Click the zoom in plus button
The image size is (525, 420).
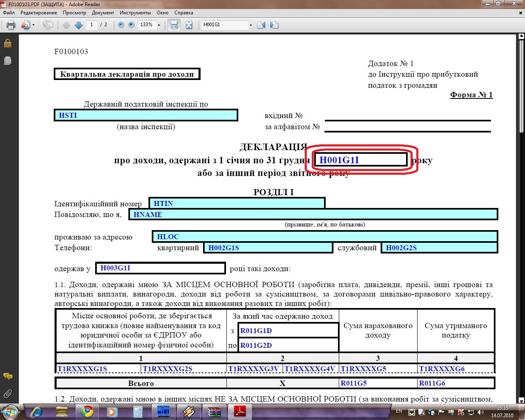coord(131,25)
